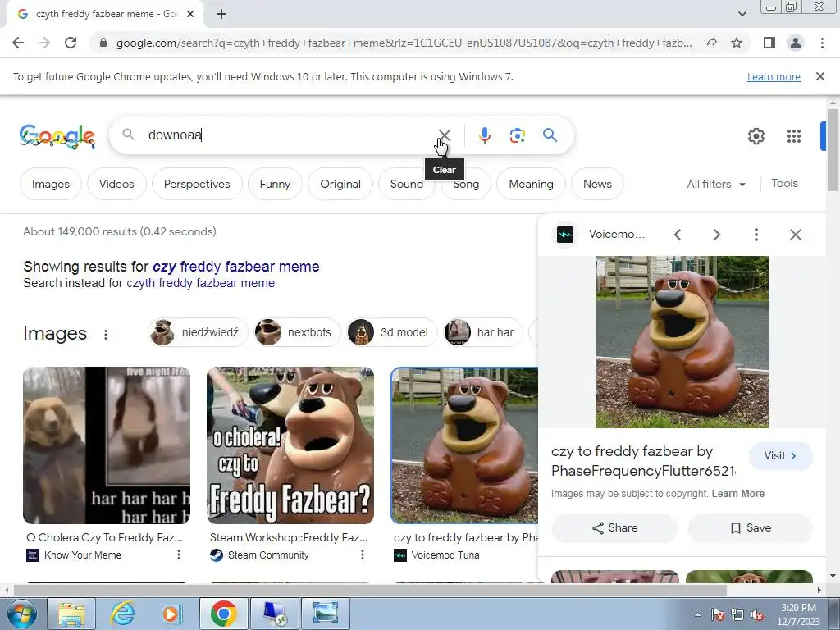The image size is (840, 630).
Task: Reload the current page
Action: click(x=71, y=43)
